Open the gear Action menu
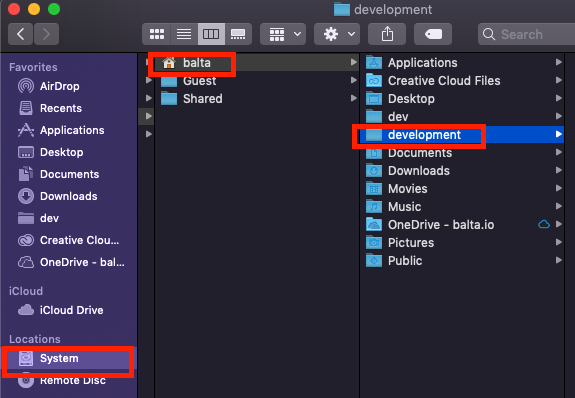This screenshot has height=398, width=575. [x=337, y=34]
